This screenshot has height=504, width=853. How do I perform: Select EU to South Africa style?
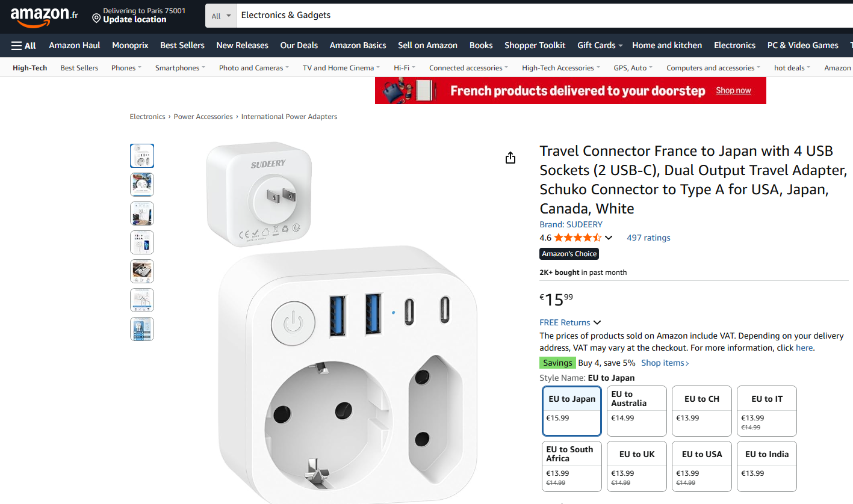pyautogui.click(x=571, y=466)
